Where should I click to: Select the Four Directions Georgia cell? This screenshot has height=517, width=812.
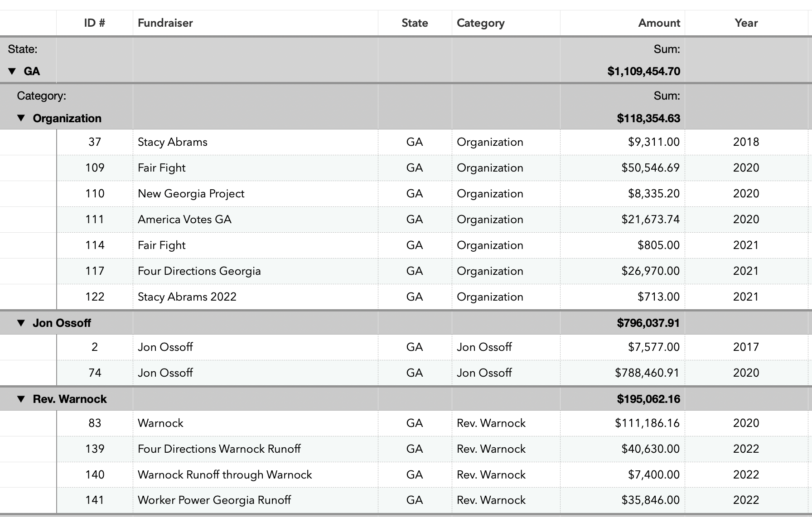(256, 271)
